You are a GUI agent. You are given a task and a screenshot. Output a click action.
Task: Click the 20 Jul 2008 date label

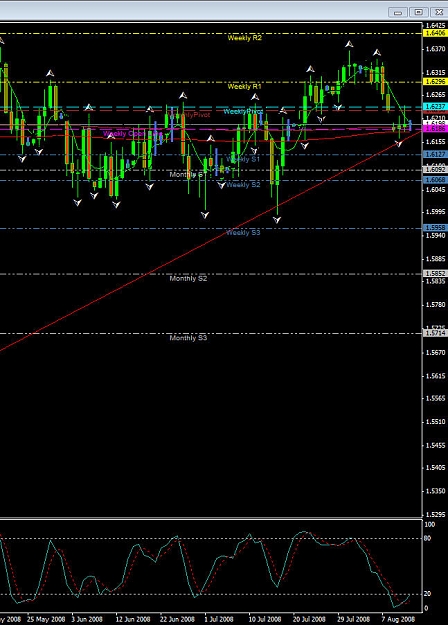[309, 619]
